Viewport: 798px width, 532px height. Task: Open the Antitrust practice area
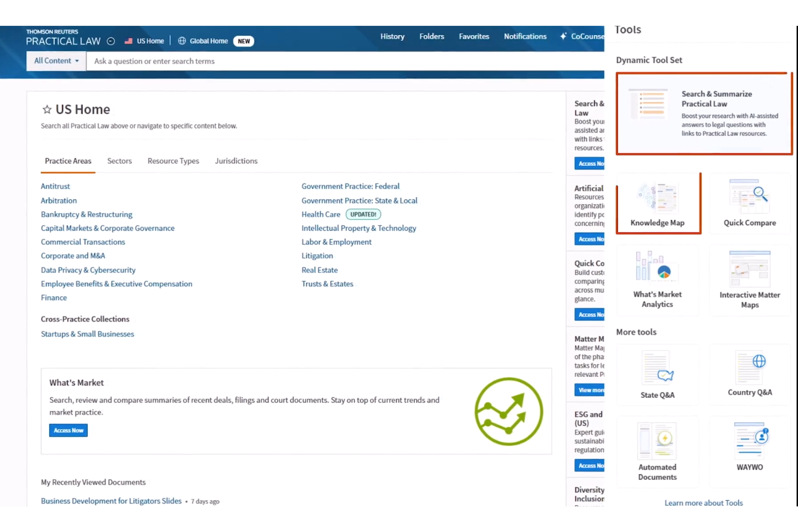click(56, 186)
